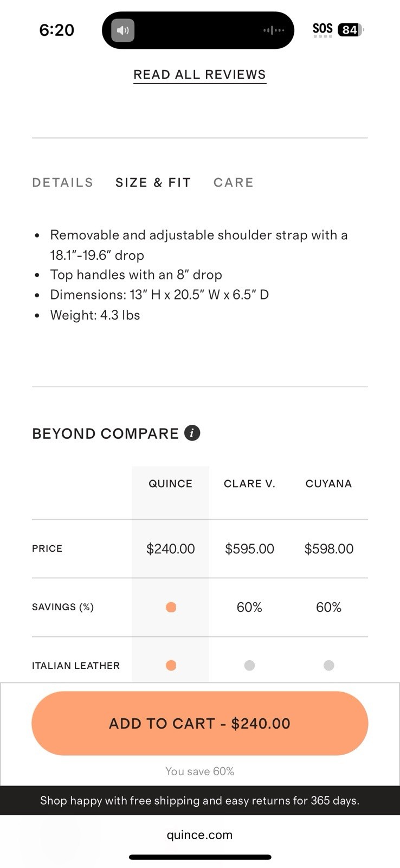Add to cart for $240.00
The width and height of the screenshot is (400, 868).
coord(200,723)
